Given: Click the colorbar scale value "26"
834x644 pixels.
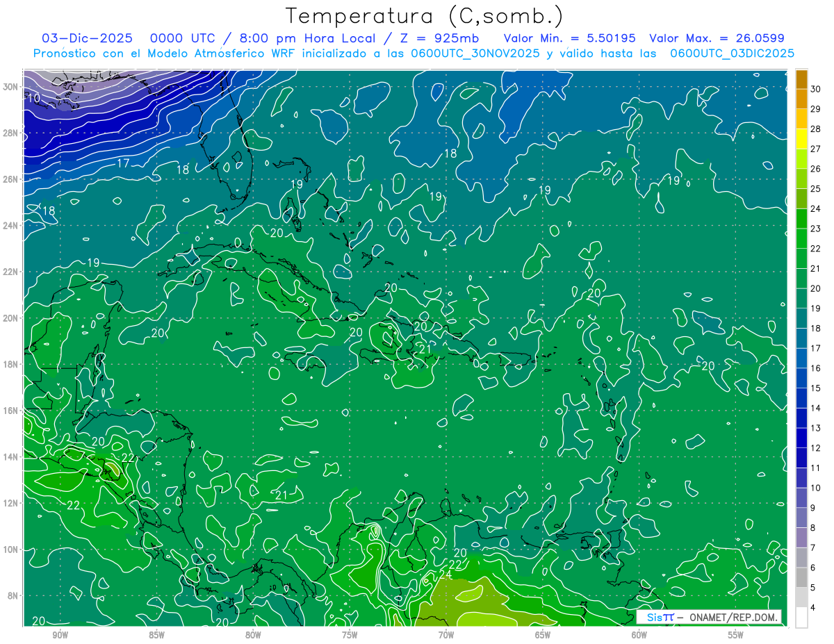Looking at the screenshot, I should [x=816, y=168].
